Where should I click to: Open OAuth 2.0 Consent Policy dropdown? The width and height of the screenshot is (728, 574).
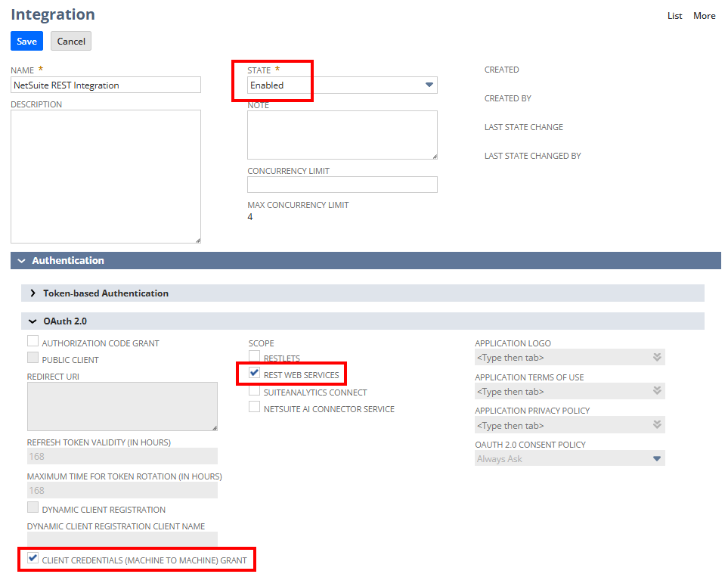tap(570, 458)
